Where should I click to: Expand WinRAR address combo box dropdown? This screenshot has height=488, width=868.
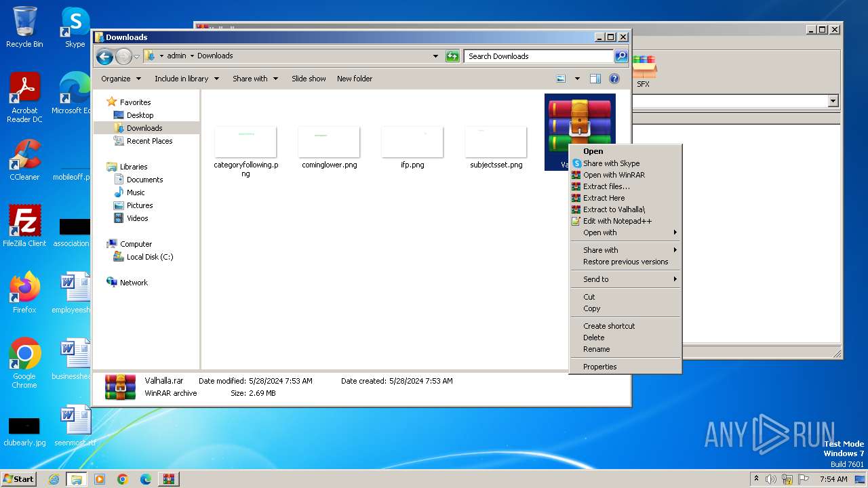click(833, 101)
